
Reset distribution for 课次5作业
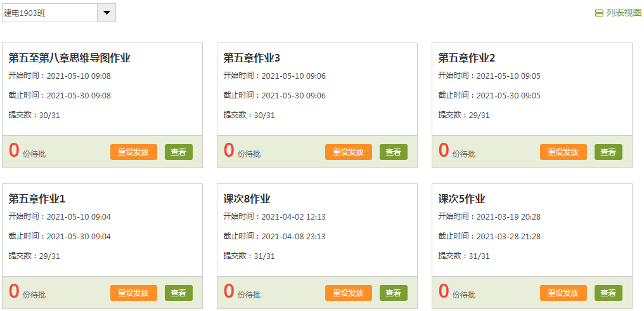coord(563,293)
